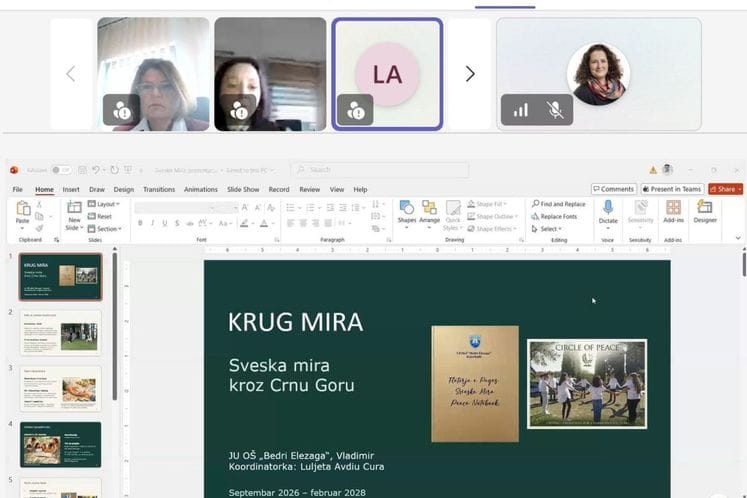Underline the selected text
This screenshot has width=747, height=498.
click(165, 223)
